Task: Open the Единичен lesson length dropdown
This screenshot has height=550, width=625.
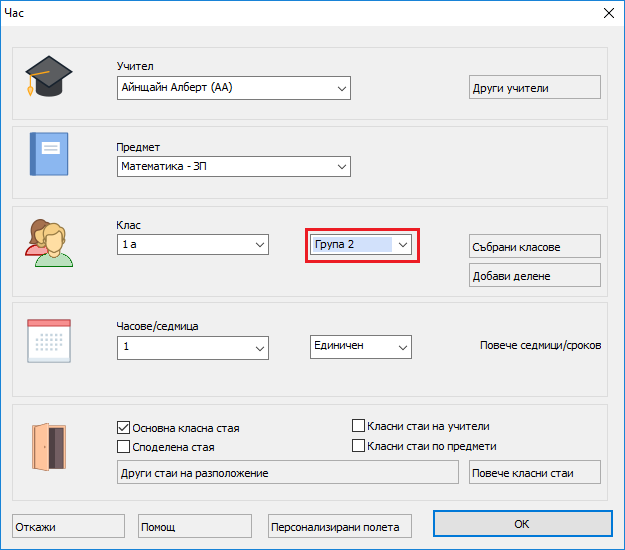Action: (x=360, y=346)
